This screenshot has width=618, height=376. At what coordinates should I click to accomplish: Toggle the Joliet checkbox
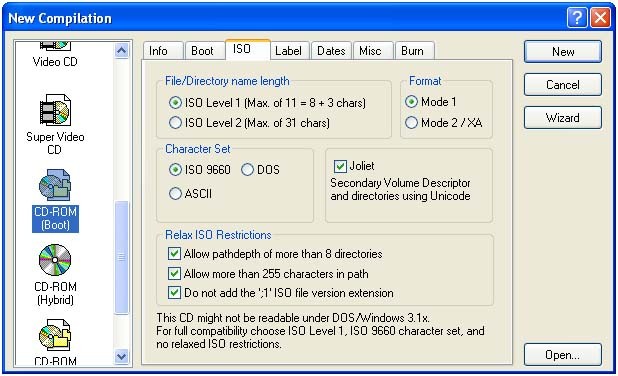coord(340,166)
